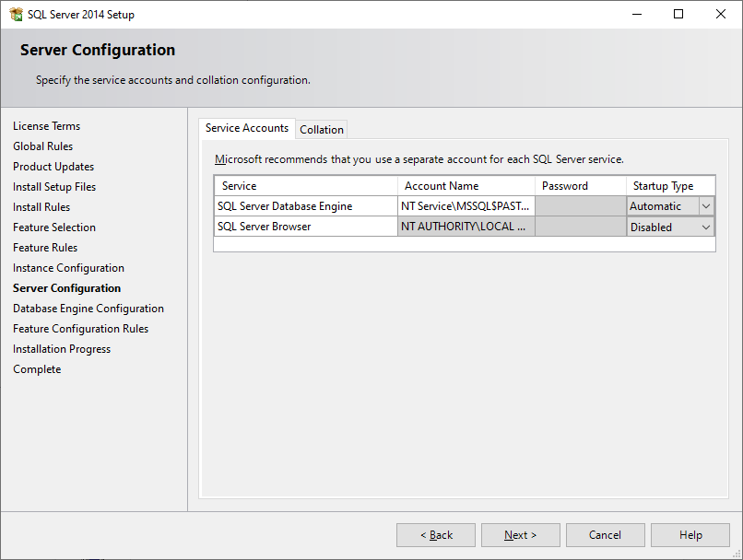The height and width of the screenshot is (560, 743).
Task: Click the Database Engine password field
Action: 581,206
